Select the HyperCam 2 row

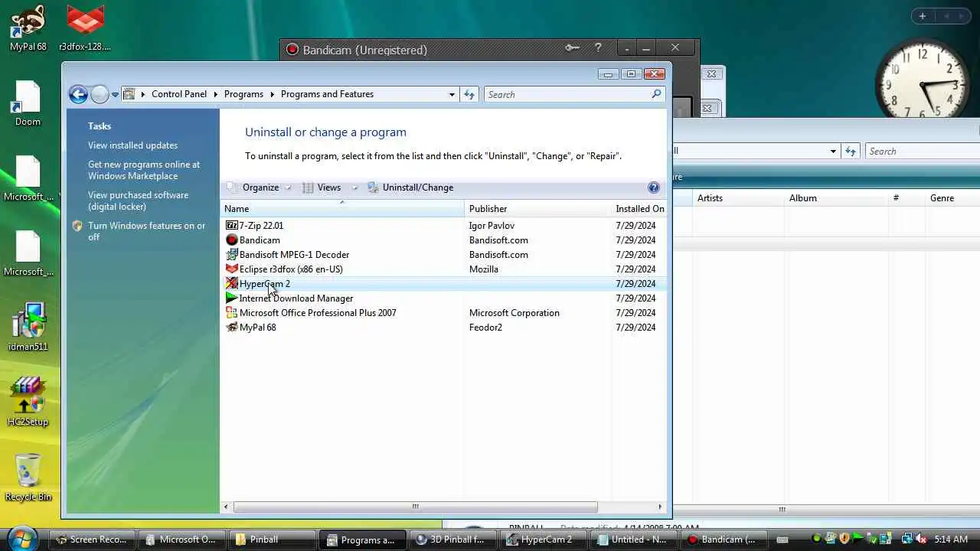(444, 284)
